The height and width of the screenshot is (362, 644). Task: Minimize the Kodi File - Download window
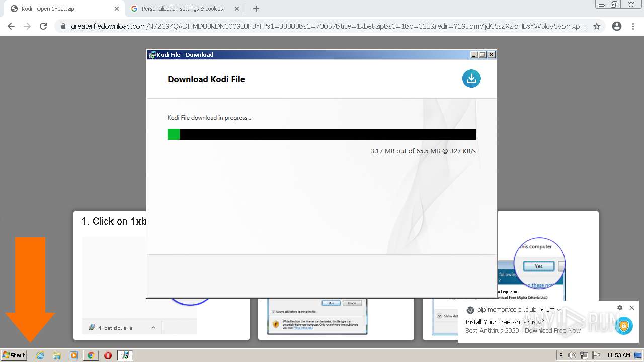coord(474,55)
